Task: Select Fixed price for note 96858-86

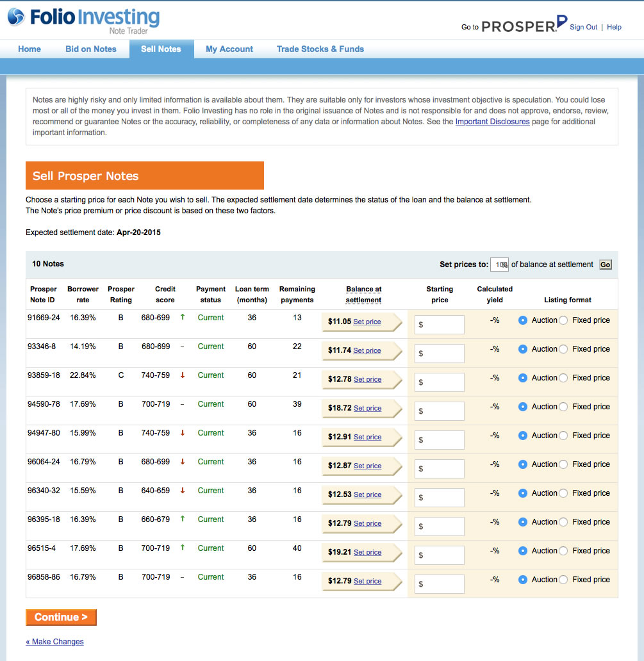Action: (x=563, y=580)
